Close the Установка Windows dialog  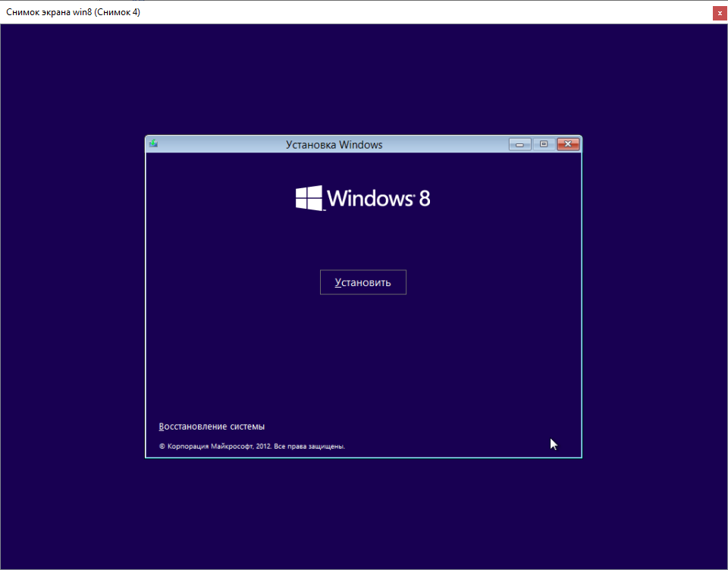coord(568,144)
